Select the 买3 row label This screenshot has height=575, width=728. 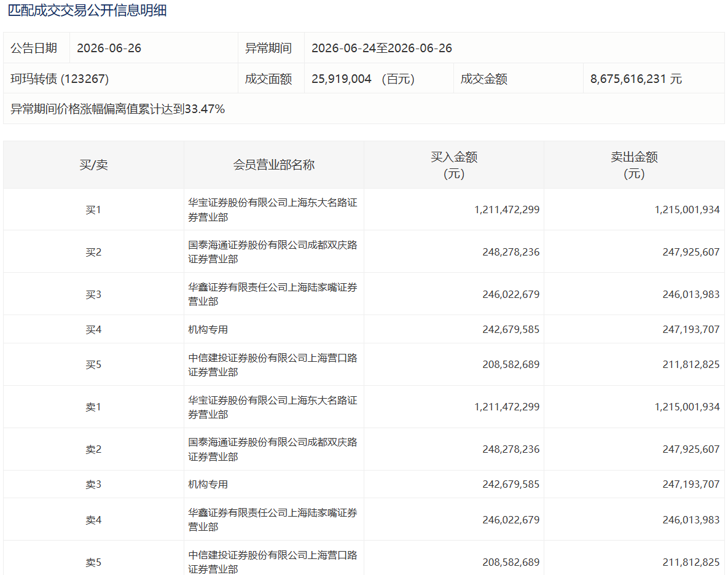tap(93, 295)
